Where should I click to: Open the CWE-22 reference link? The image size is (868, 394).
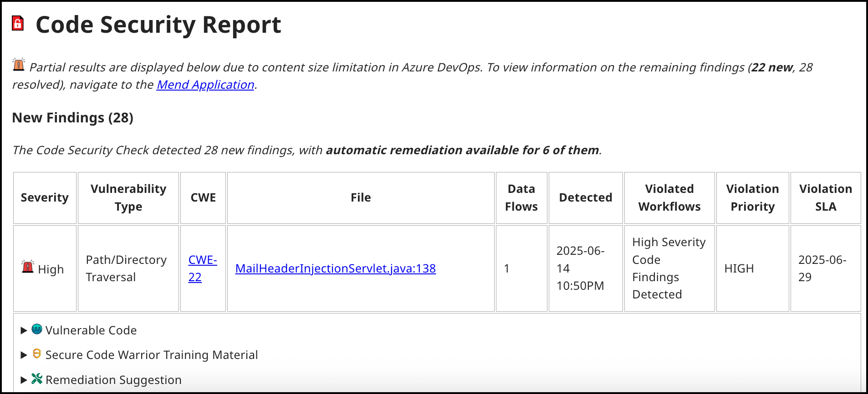tap(202, 268)
